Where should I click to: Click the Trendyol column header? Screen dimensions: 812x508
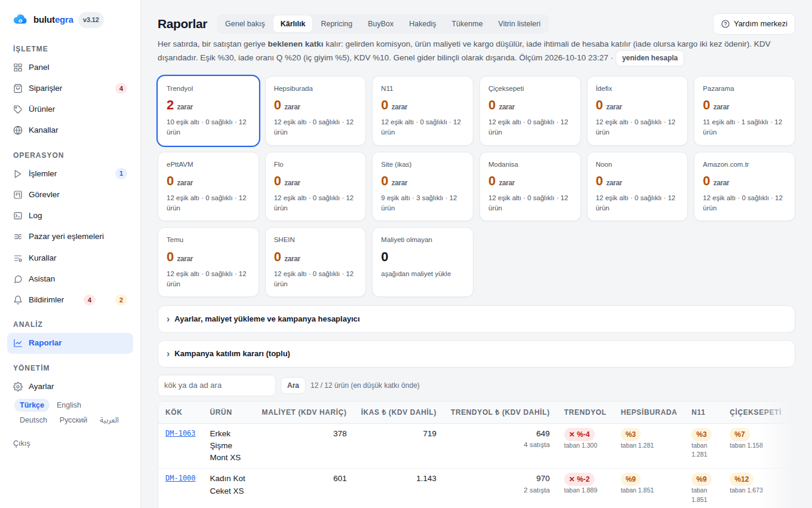click(585, 412)
